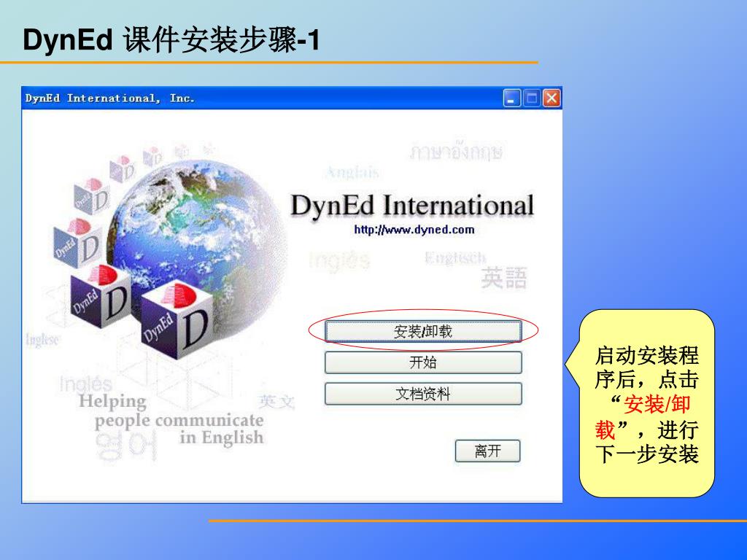Viewport: 747px width, 560px height.
Task: Open 文档资料 documentation
Action: coord(423,394)
